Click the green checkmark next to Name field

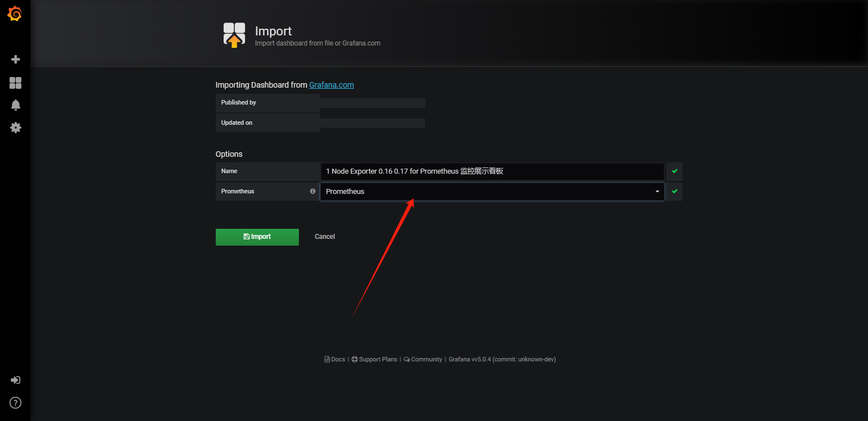point(674,171)
